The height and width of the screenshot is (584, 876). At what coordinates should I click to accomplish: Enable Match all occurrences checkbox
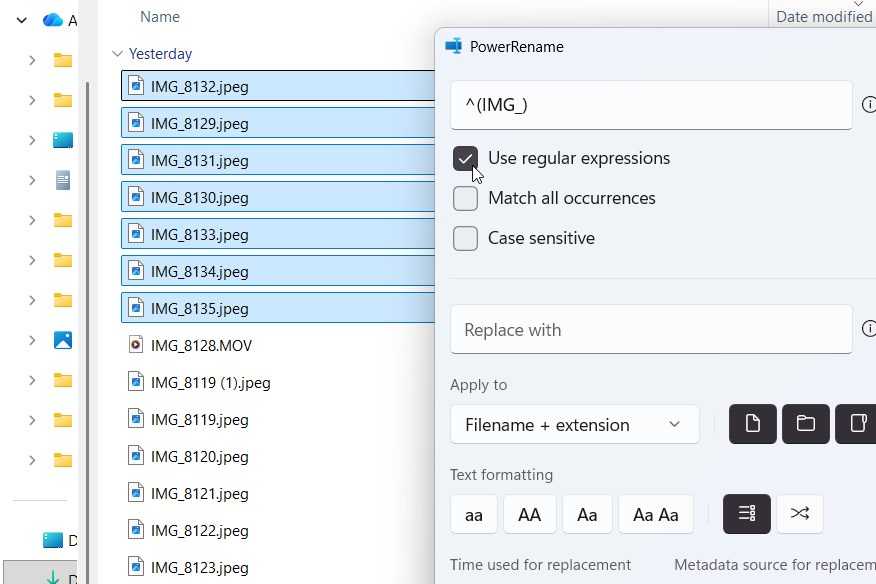coord(465,198)
